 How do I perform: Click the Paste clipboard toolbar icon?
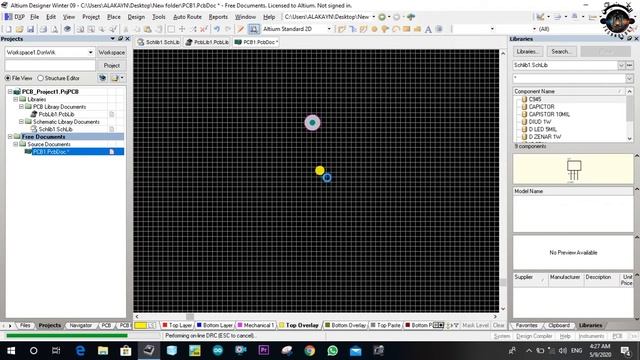tap(148, 29)
